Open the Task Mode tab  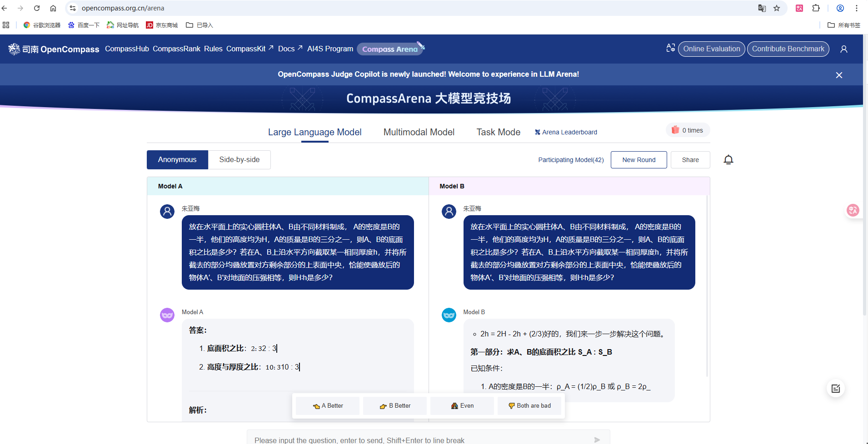click(498, 132)
